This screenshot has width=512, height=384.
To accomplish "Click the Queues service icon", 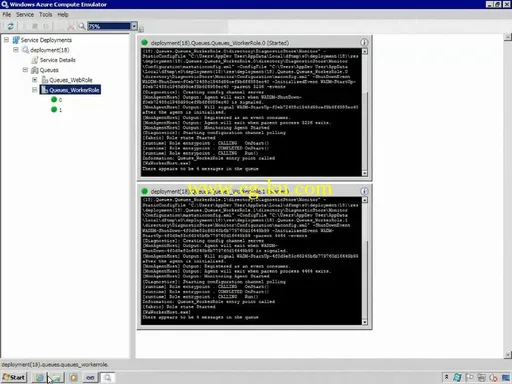I will pyautogui.click(x=35, y=70).
